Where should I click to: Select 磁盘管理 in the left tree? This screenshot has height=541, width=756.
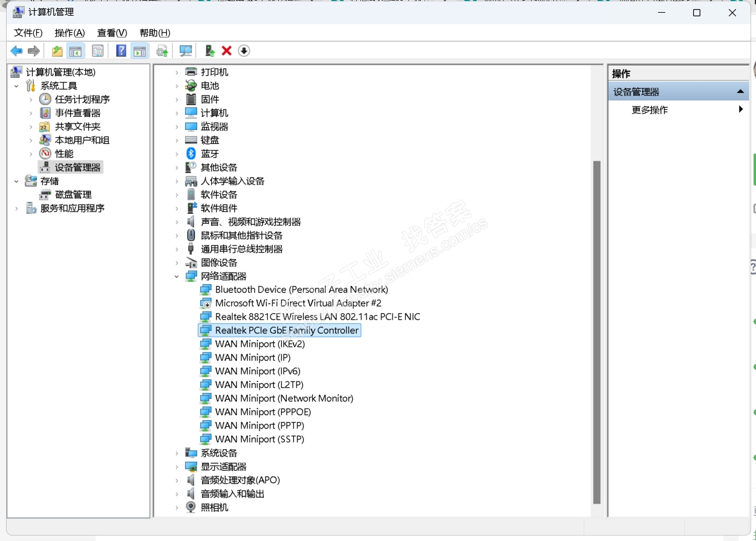coord(73,195)
